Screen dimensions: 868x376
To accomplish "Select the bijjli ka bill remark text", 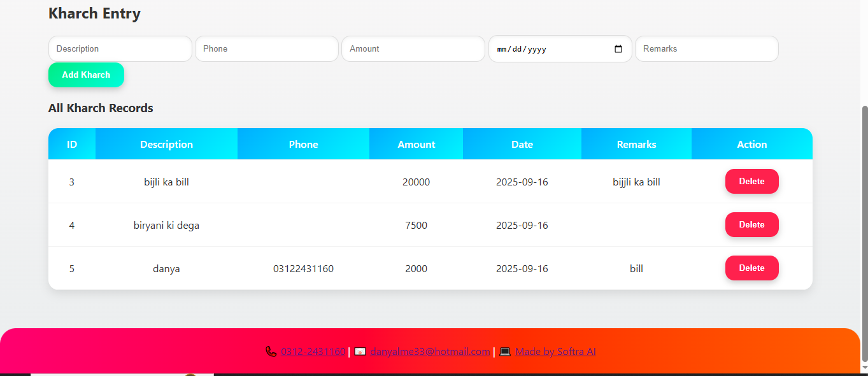I will (636, 181).
